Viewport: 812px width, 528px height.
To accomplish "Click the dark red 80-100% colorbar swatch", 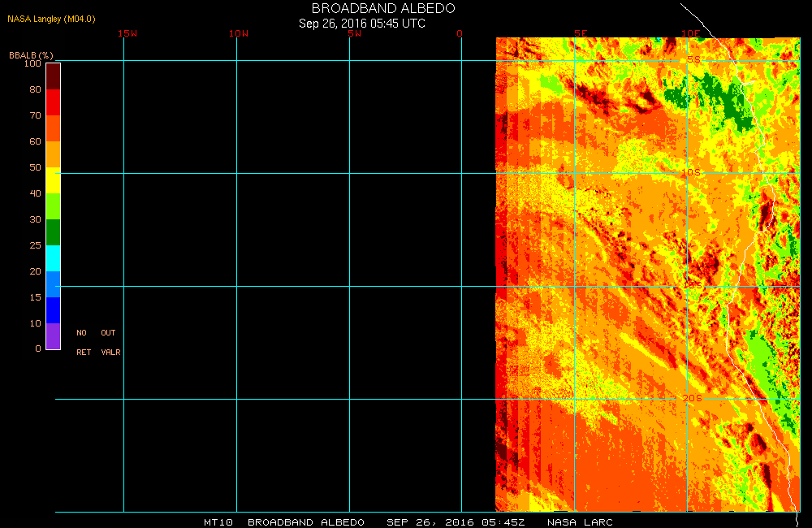I will click(x=53, y=76).
